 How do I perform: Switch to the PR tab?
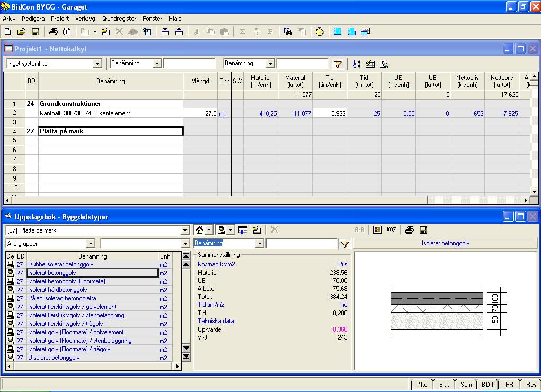click(x=509, y=385)
